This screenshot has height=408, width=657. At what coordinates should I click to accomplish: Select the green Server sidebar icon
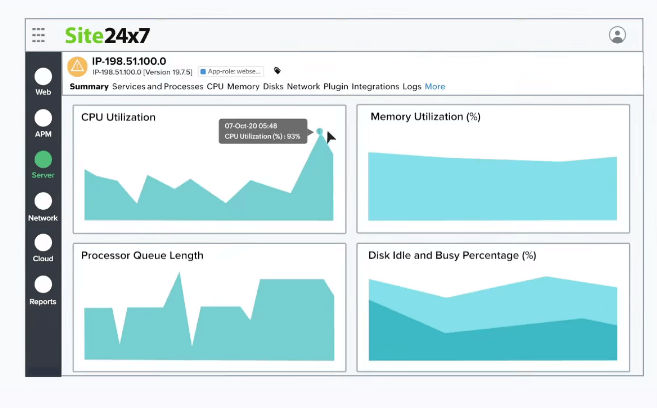(x=43, y=160)
